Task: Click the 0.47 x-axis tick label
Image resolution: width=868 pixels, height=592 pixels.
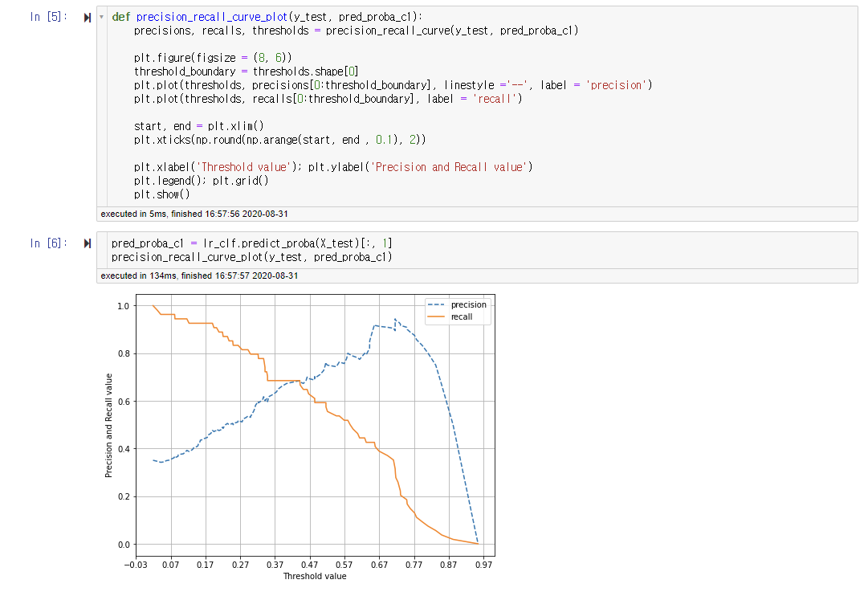Action: 309,565
